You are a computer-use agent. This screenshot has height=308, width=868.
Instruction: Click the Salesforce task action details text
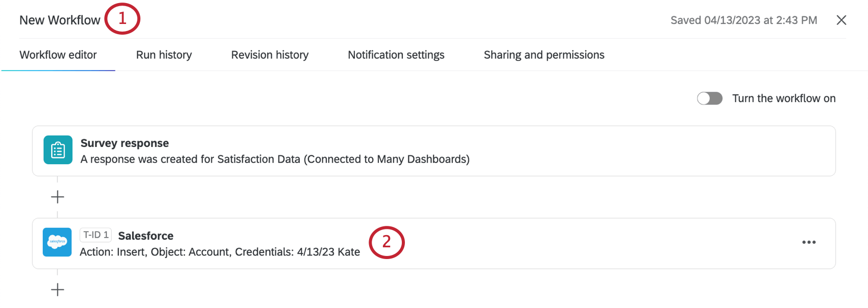pos(220,251)
